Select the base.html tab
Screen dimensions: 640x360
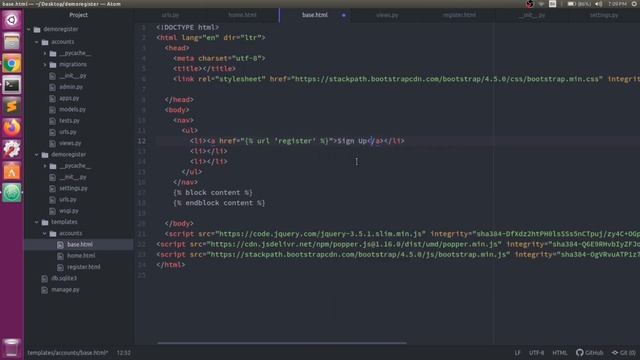point(315,15)
